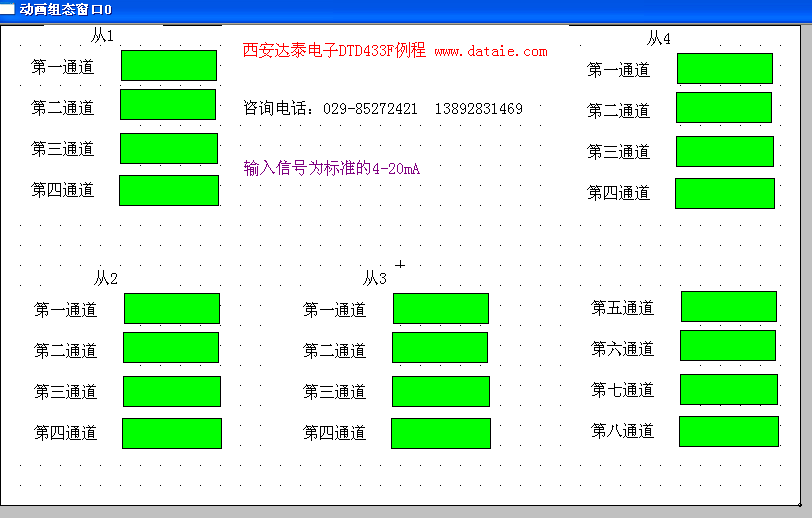Select the 从3 第二通道 green box
Image resolution: width=812 pixels, height=518 pixels.
pos(440,347)
